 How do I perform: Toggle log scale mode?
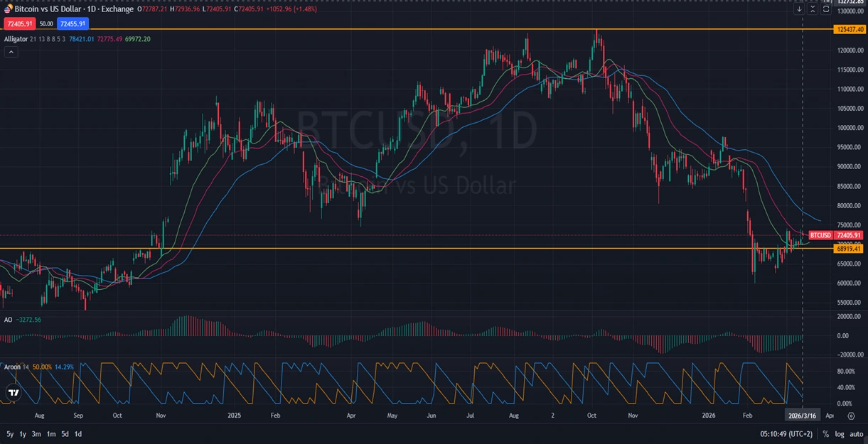[x=839, y=434]
